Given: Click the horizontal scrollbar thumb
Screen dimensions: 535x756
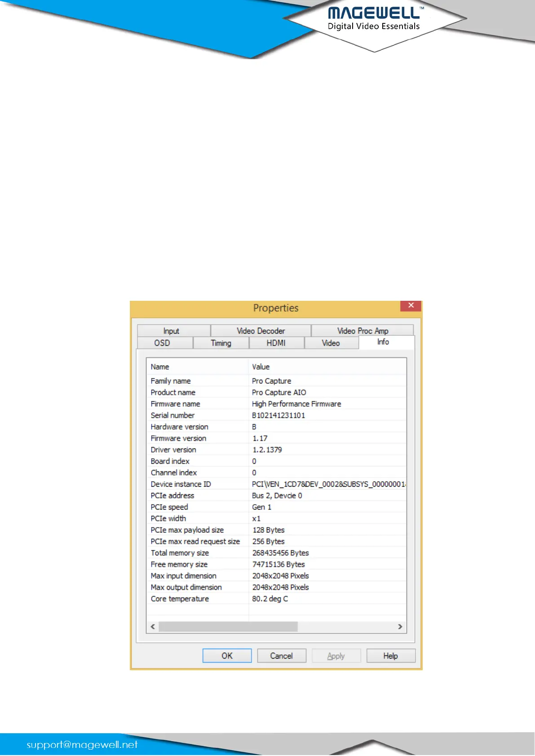Looking at the screenshot, I should pyautogui.click(x=228, y=627).
